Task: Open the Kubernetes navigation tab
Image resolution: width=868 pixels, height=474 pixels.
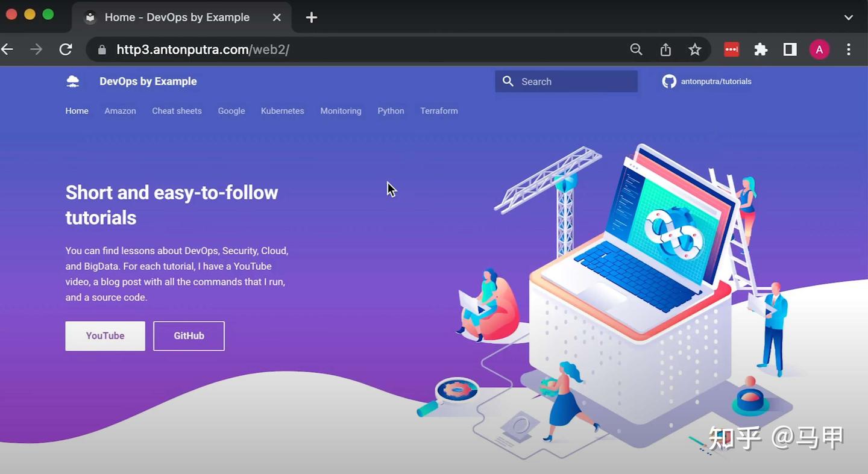Action: pos(282,111)
